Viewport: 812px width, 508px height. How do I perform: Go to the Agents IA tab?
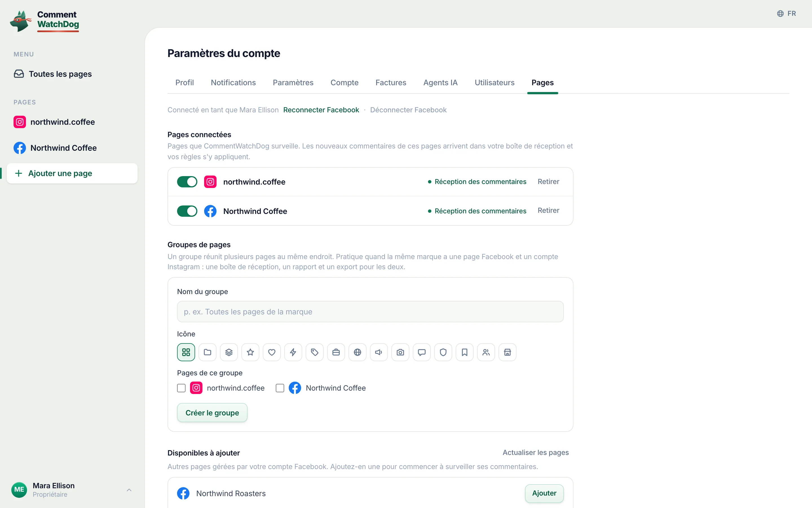click(x=441, y=83)
